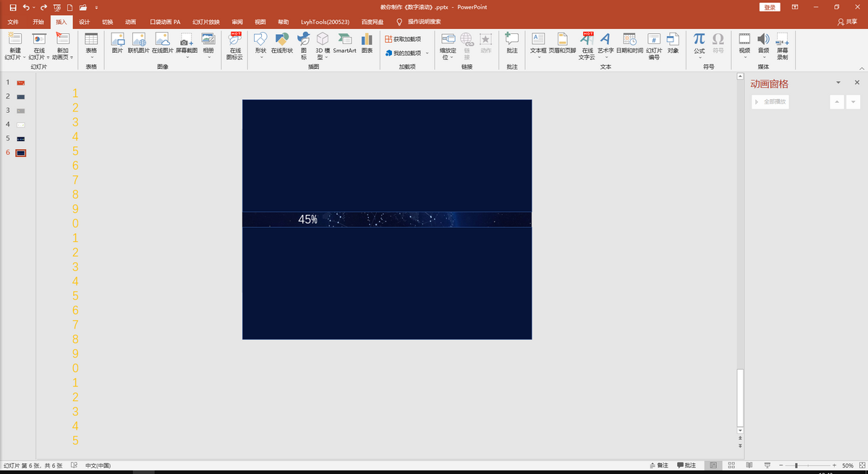Insert a comment (批注) from ribbon

[x=512, y=44]
